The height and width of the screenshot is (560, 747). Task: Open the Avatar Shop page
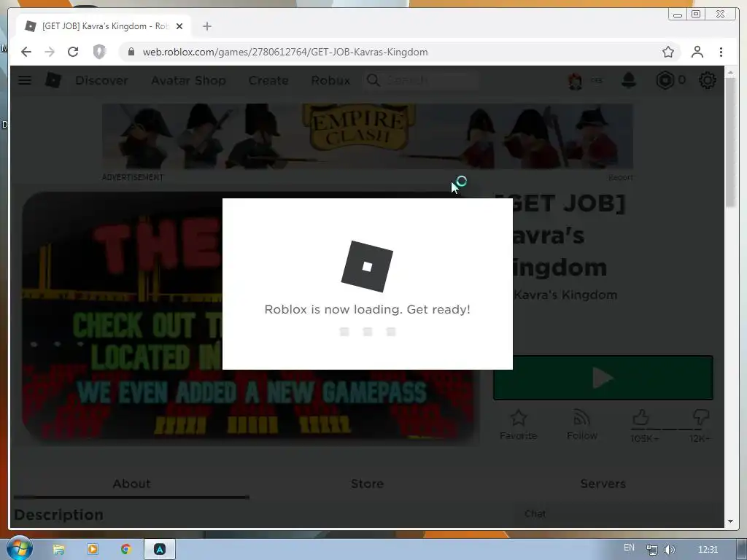(x=188, y=80)
